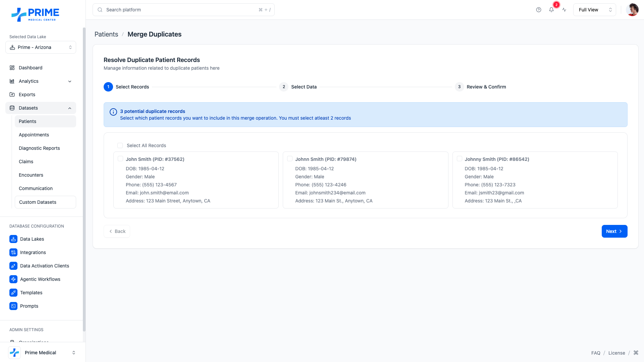644x362 pixels.
Task: Expand the Analytics menu chevron
Action: click(x=70, y=81)
